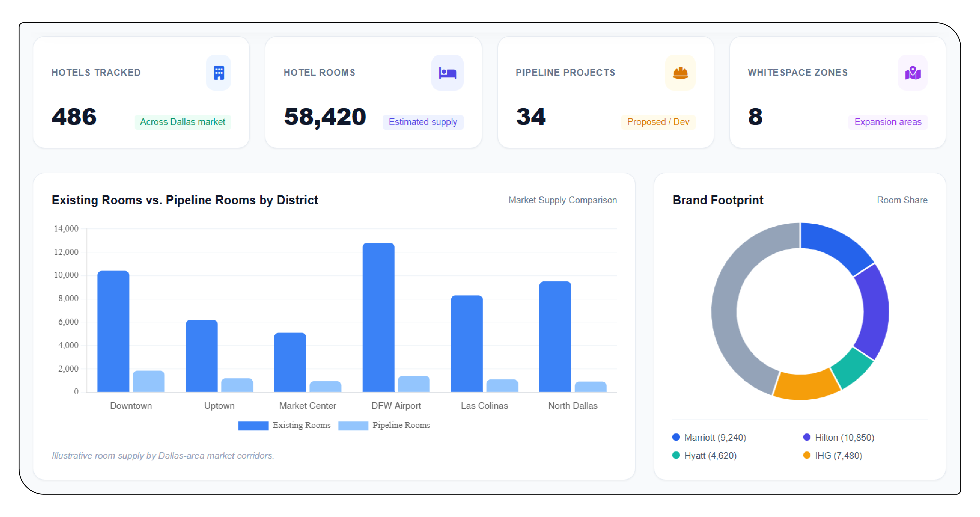Click the 'Market Center' axis label
The image size is (980, 517).
[307, 405]
